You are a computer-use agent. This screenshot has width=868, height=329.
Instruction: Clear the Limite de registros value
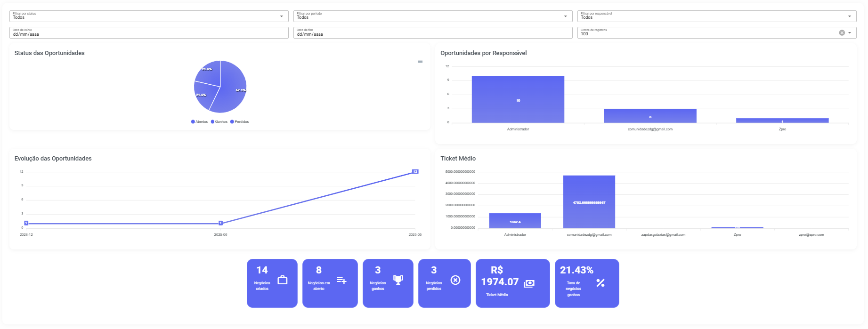[842, 33]
